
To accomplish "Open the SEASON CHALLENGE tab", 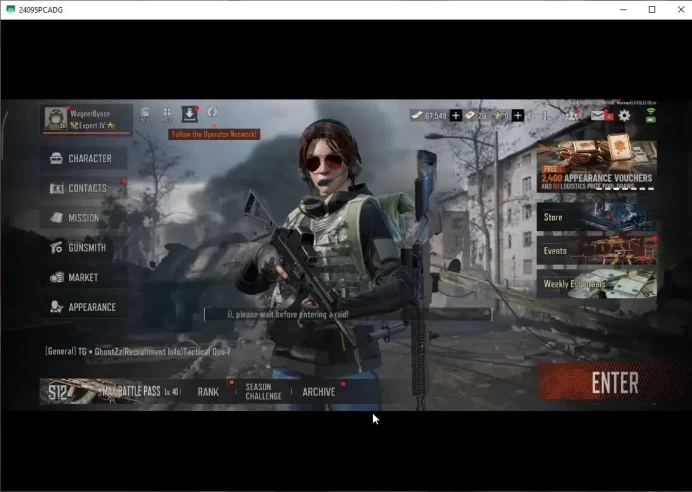I will click(263, 391).
